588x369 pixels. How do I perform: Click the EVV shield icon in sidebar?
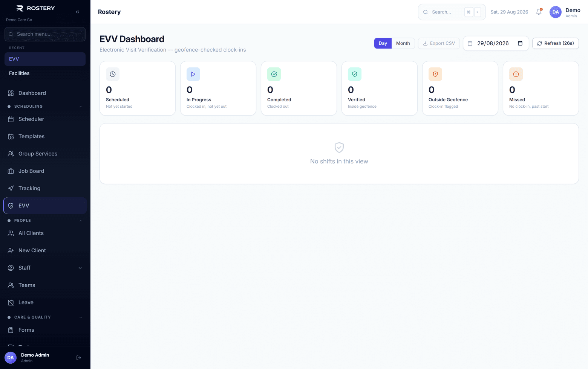[11, 206]
